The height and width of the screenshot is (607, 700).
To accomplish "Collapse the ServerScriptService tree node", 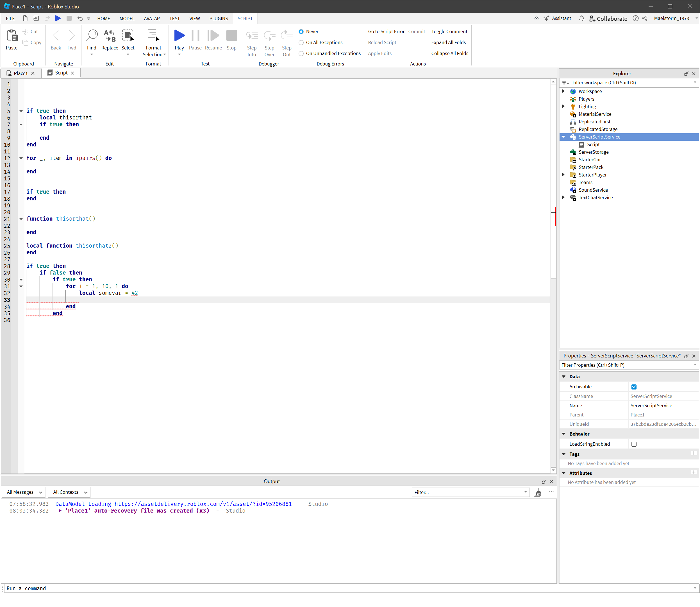I will (563, 137).
